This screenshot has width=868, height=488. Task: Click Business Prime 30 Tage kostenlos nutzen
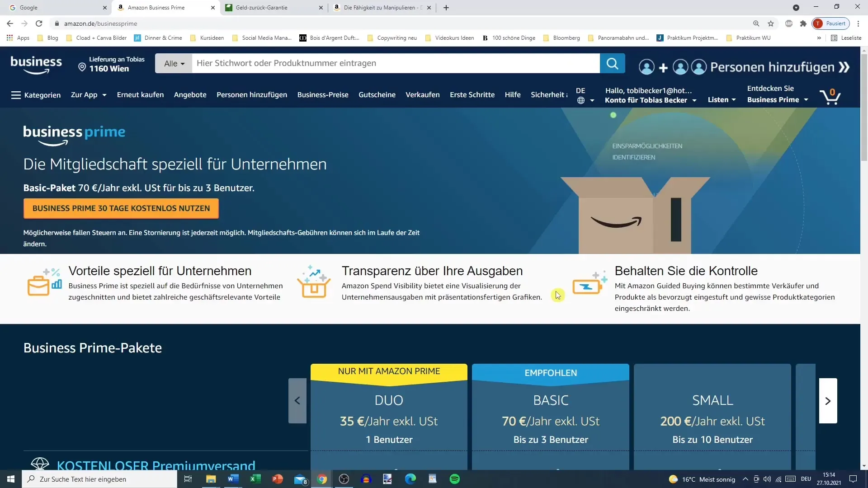[x=121, y=208]
